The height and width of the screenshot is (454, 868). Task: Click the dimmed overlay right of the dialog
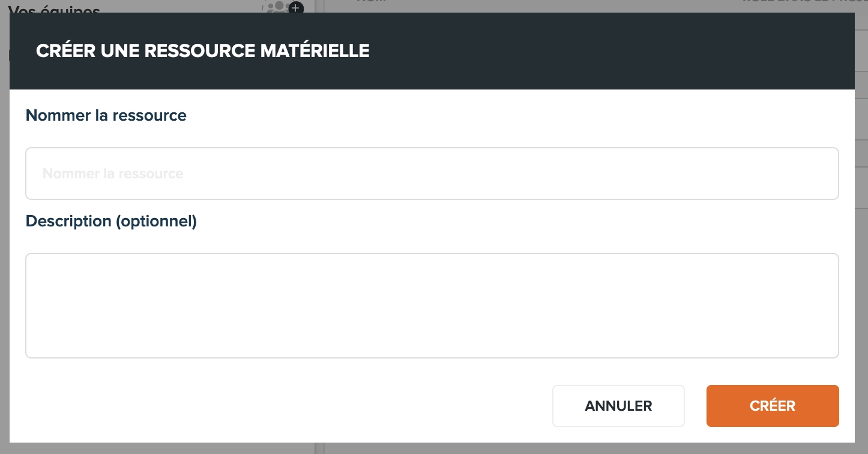861,240
